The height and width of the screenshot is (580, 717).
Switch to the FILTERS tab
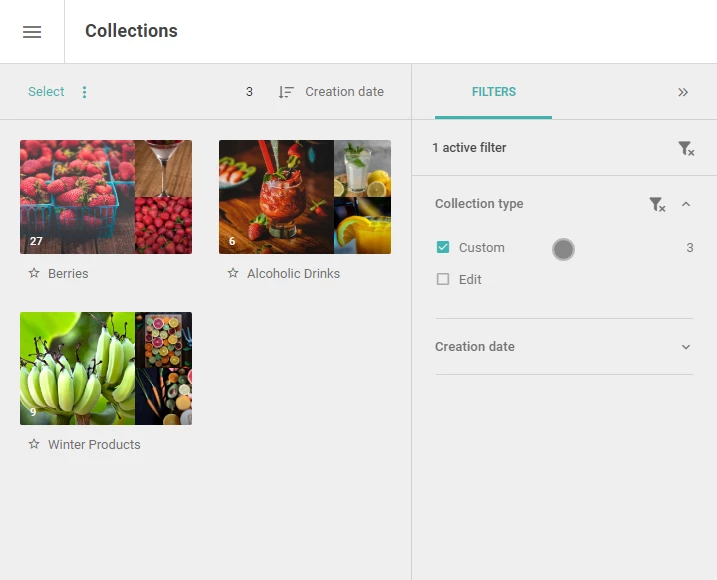pos(493,92)
